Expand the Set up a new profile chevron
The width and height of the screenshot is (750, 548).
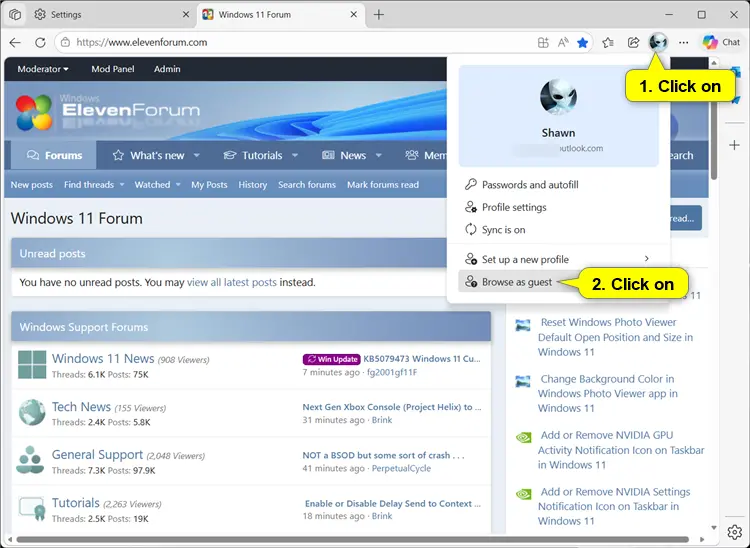(647, 259)
